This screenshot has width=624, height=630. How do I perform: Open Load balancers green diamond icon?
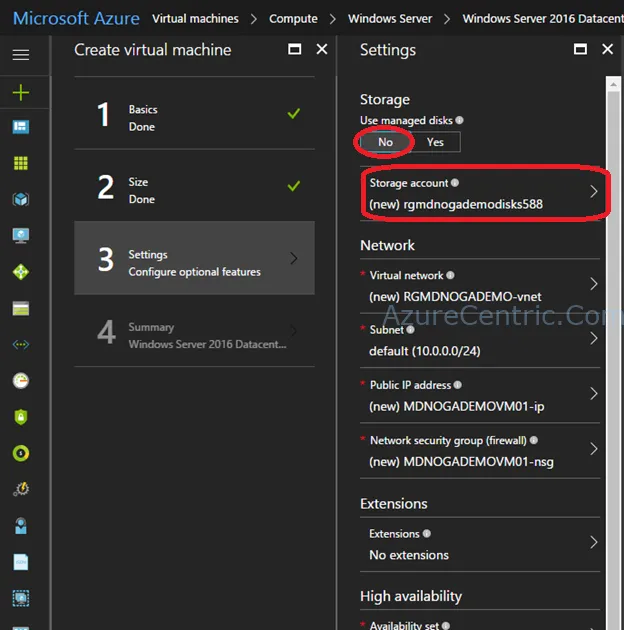point(21,272)
